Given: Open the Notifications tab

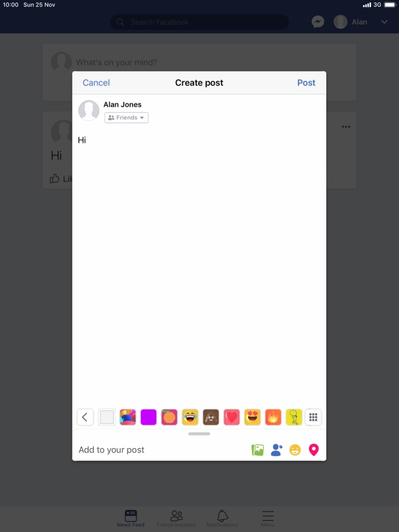Looking at the screenshot, I should tap(222, 518).
